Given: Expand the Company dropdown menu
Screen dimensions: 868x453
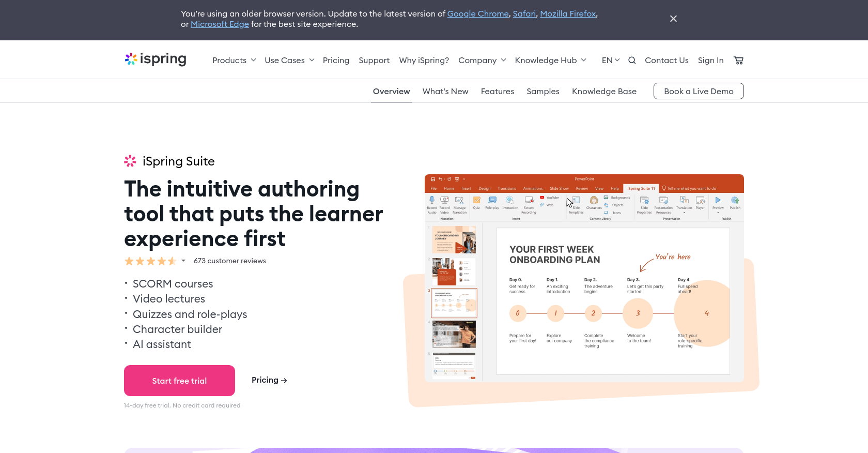Looking at the screenshot, I should click(503, 60).
